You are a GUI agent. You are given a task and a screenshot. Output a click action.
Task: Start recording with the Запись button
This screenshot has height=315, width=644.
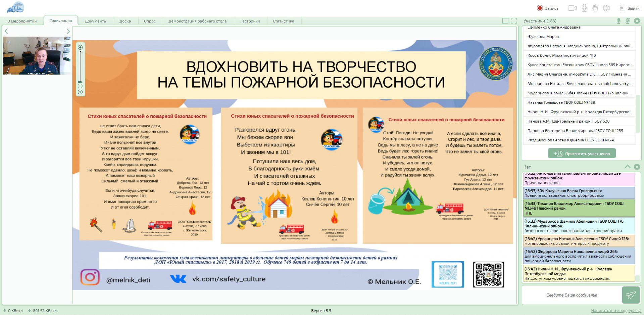547,8
